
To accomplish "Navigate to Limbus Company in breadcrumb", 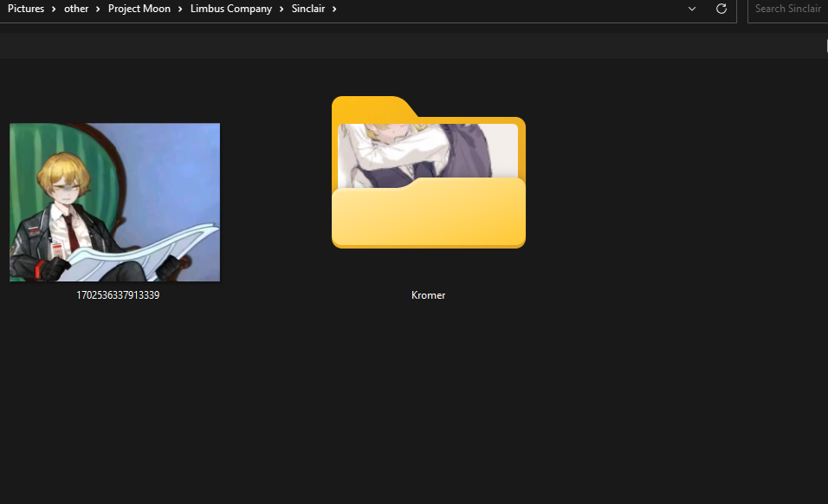I will point(230,9).
